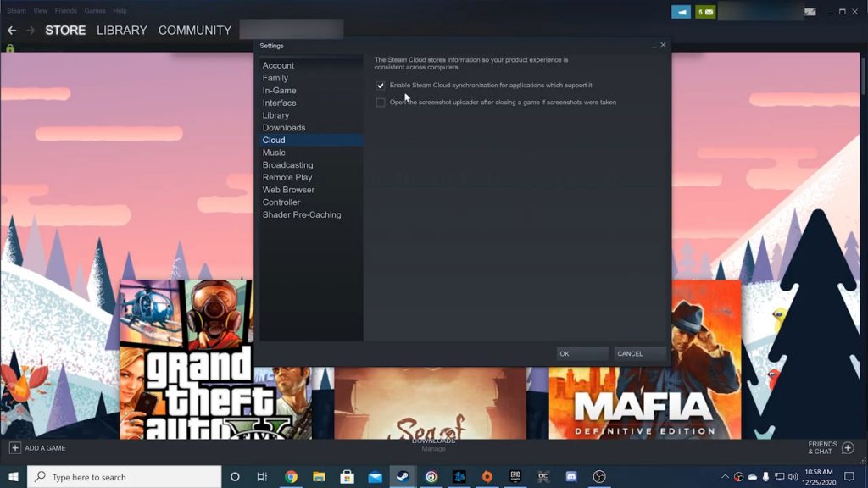Open the Mafia Definitive Edition banner
Screen dimensions: 868x488
(645, 359)
